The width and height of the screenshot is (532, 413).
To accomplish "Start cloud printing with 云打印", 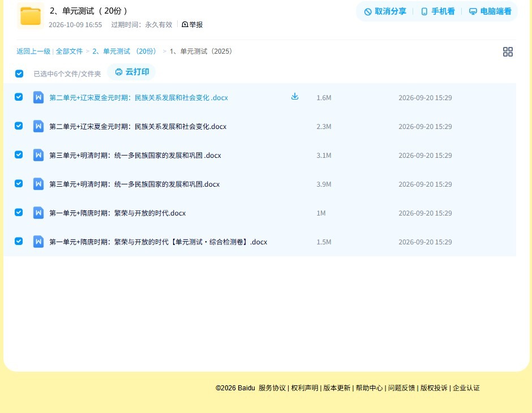I will pos(132,72).
